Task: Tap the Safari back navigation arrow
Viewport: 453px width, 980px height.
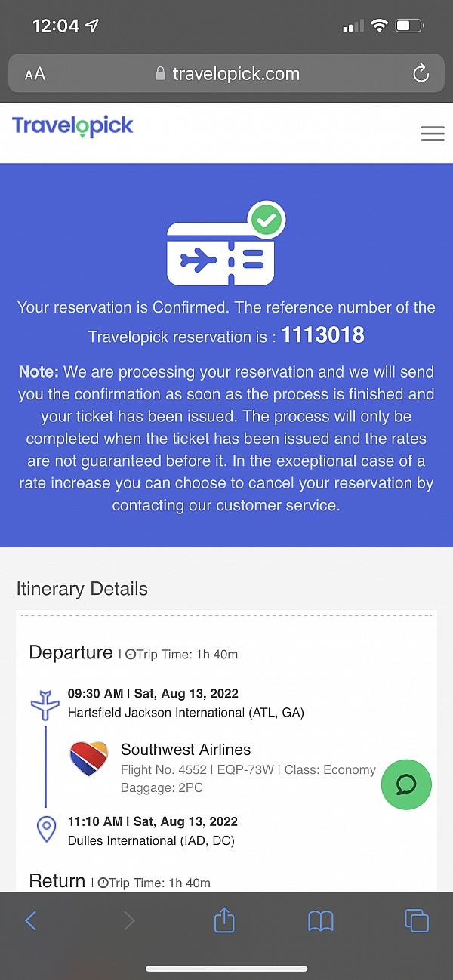Action: [31, 920]
